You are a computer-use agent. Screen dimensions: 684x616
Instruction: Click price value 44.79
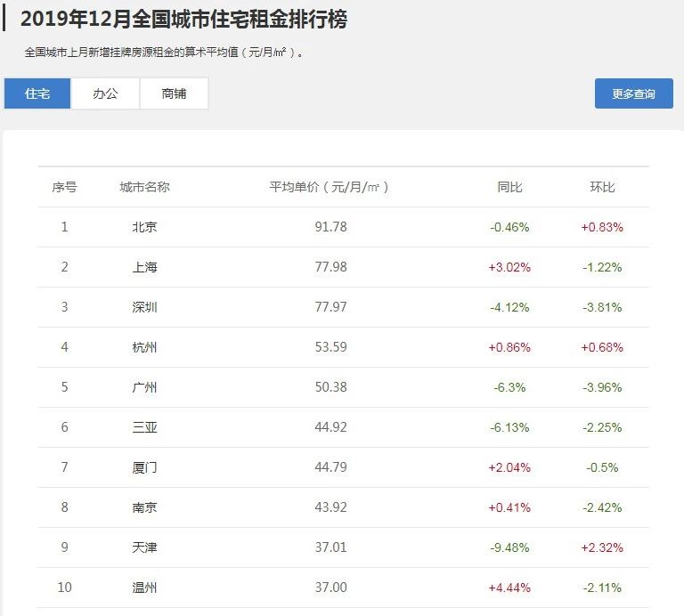coord(330,467)
